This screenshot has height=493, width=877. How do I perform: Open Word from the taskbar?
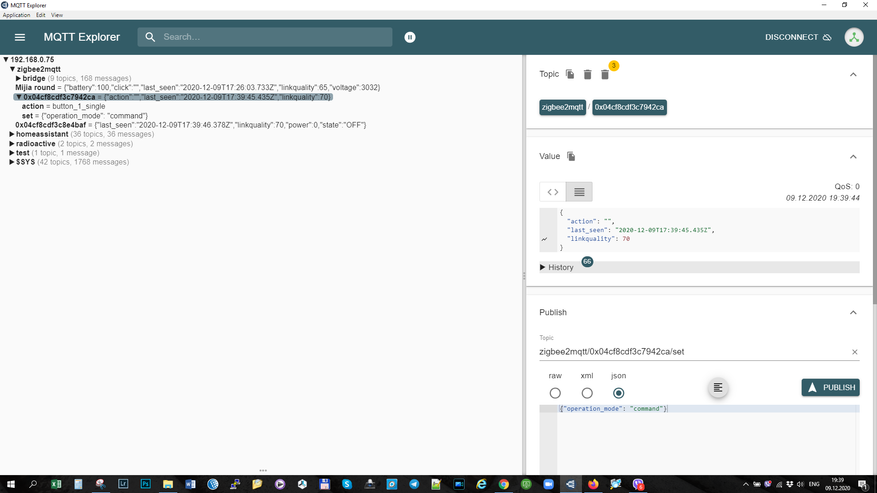[x=190, y=484]
